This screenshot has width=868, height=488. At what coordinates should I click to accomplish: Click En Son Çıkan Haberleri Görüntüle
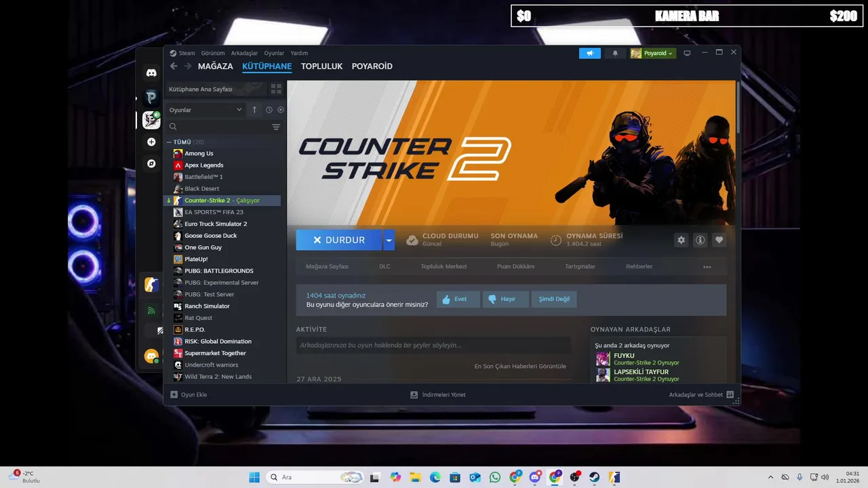(x=520, y=366)
